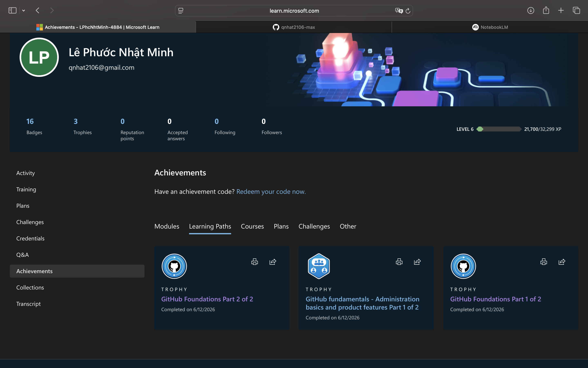
Task: Click the Level 6 XP progress bar
Action: 499,129
